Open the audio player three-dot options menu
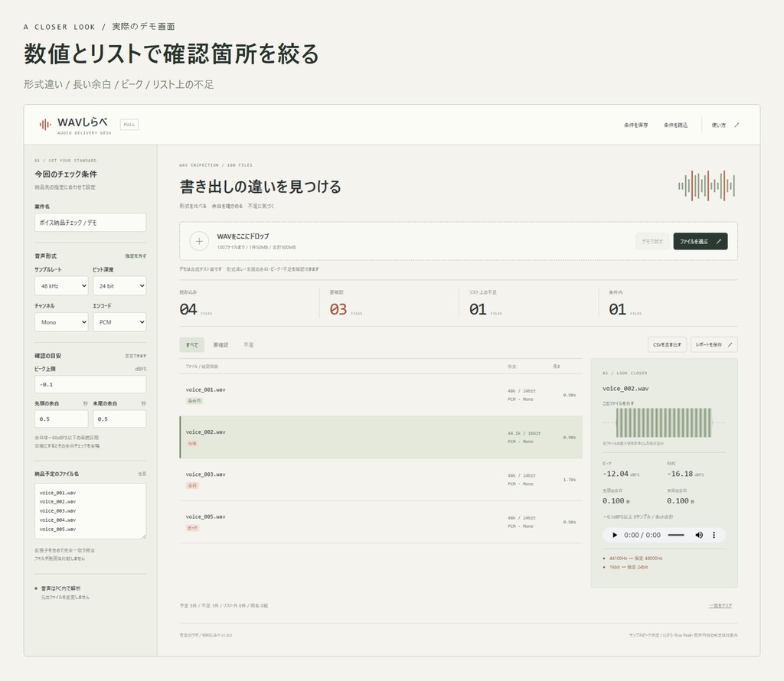This screenshot has width=784, height=681. coord(714,535)
